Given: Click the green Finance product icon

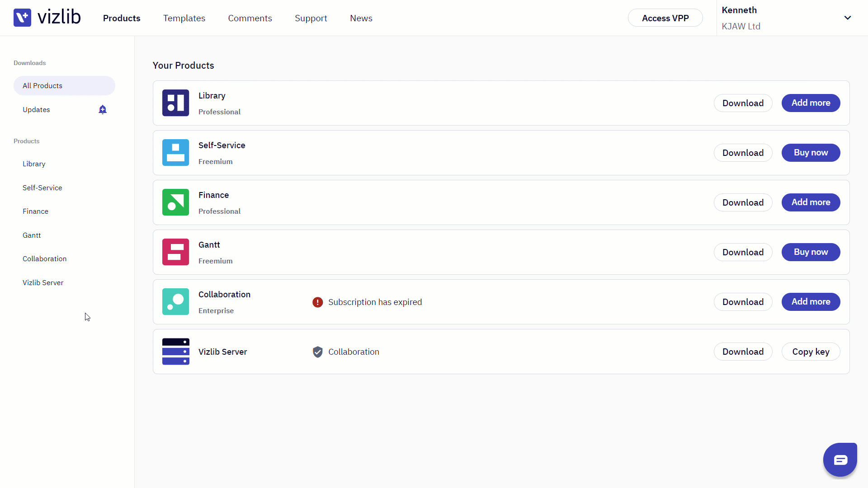Looking at the screenshot, I should [175, 202].
